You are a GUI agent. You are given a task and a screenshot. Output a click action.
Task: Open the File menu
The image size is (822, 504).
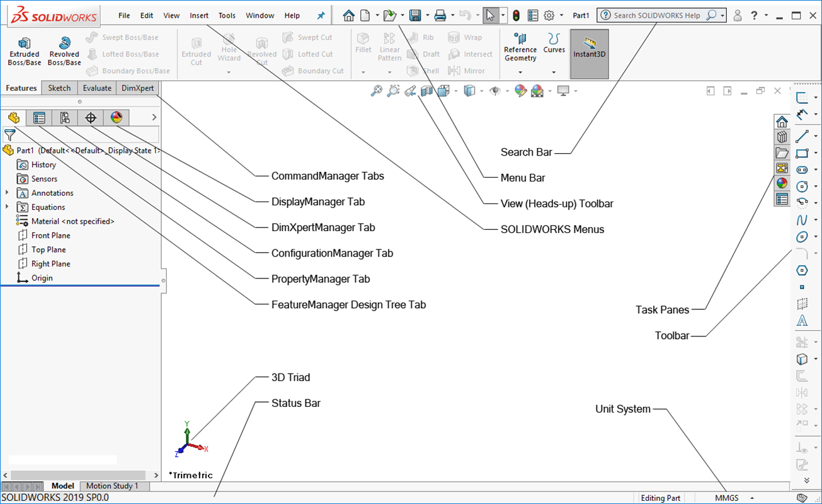(124, 15)
